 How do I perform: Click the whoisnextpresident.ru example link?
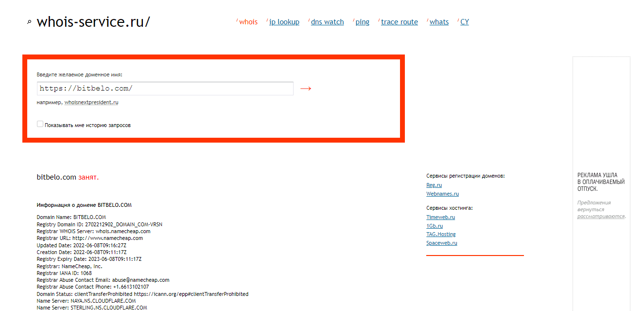pyautogui.click(x=91, y=103)
